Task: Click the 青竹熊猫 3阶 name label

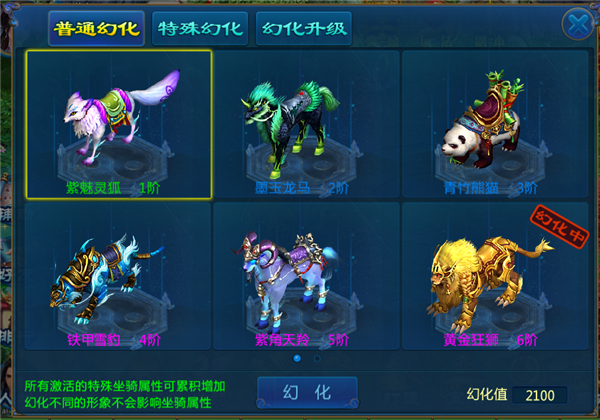Action: pos(491,188)
